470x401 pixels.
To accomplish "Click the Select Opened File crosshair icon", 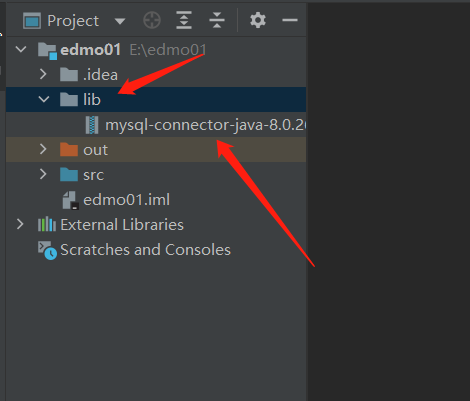I will (x=152, y=20).
